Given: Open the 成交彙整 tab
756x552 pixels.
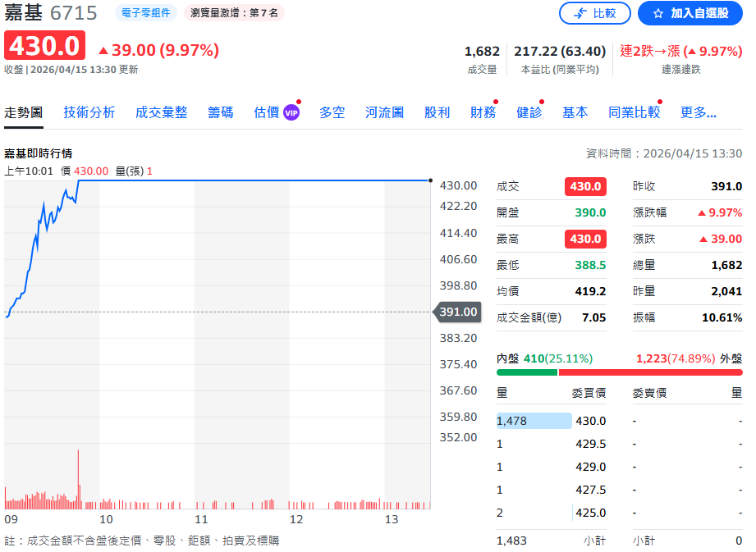Looking at the screenshot, I should (x=161, y=112).
